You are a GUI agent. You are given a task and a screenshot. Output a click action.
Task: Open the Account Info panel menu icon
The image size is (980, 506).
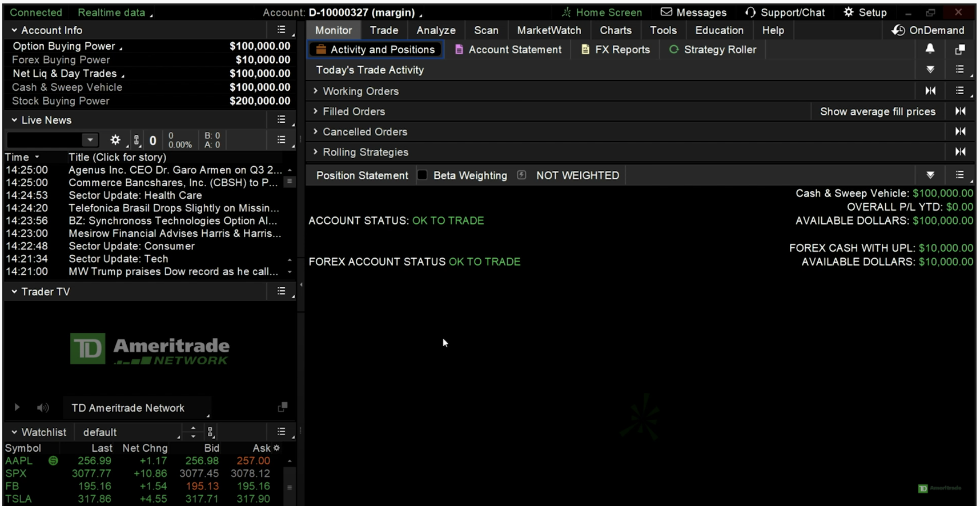coord(281,30)
